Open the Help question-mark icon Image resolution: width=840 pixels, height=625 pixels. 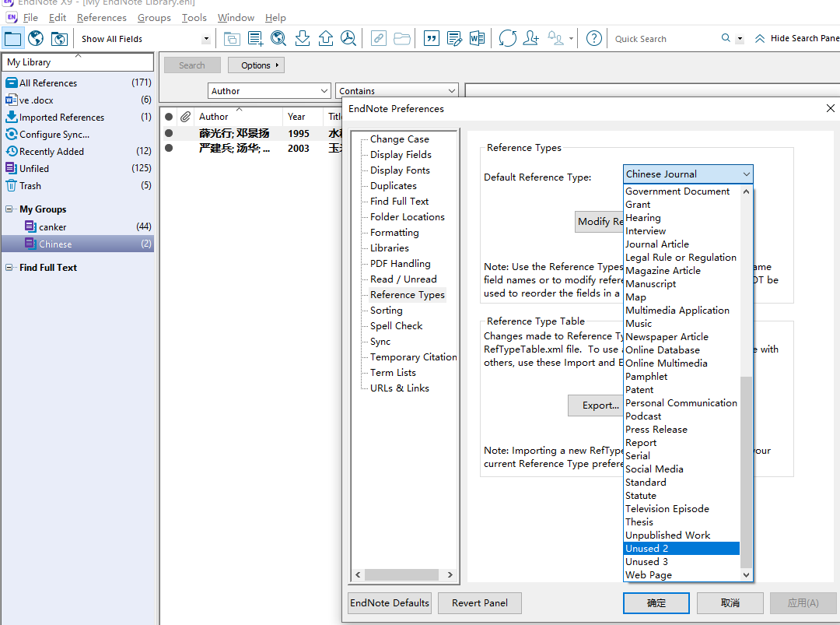click(593, 39)
